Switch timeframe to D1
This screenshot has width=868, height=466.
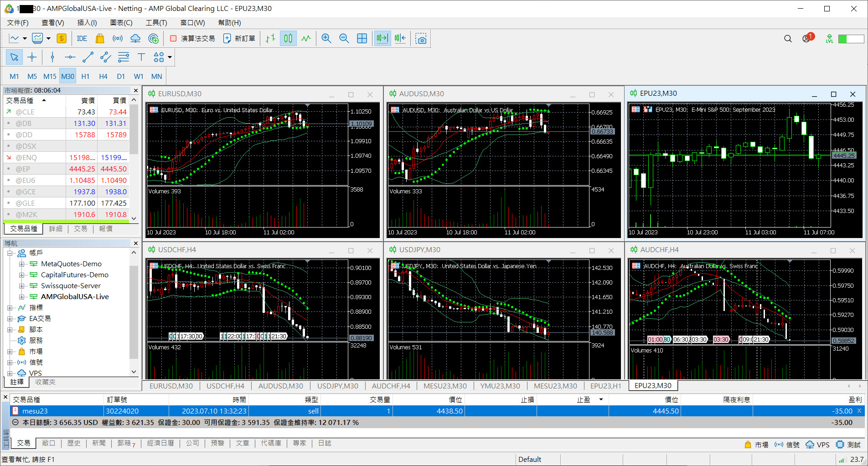tap(121, 77)
